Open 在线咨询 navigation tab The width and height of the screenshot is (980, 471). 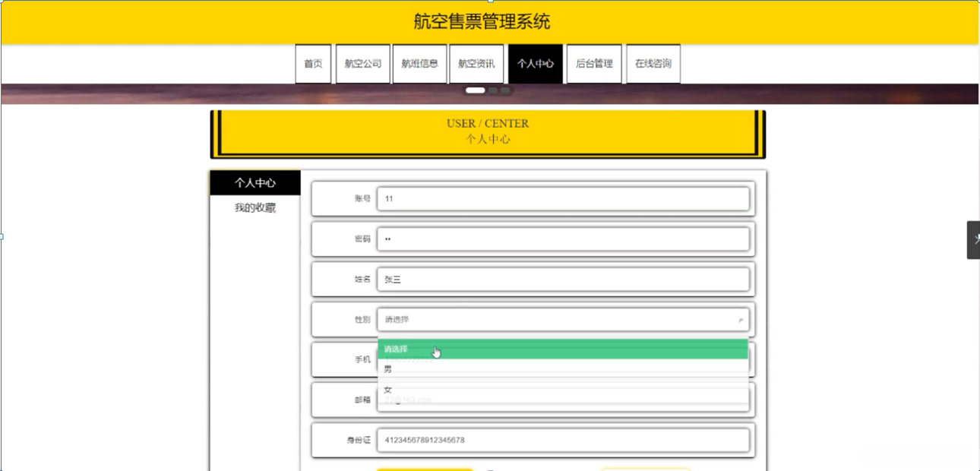point(653,64)
